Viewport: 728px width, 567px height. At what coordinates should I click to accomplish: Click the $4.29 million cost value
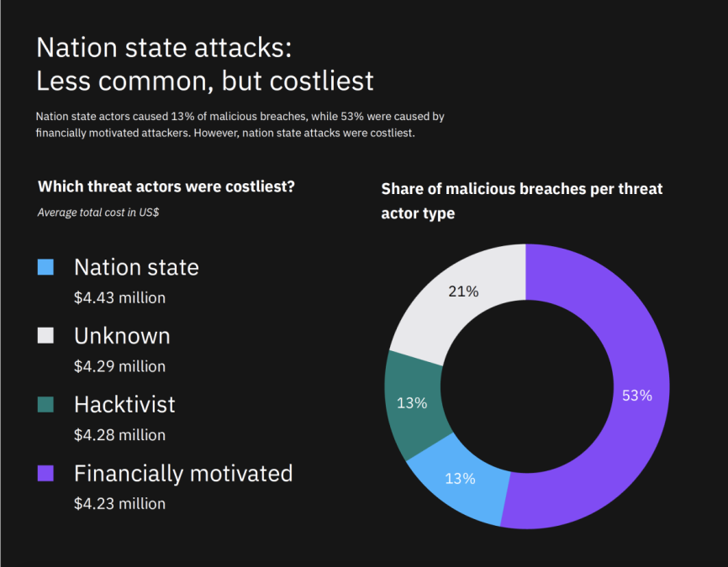(119, 366)
